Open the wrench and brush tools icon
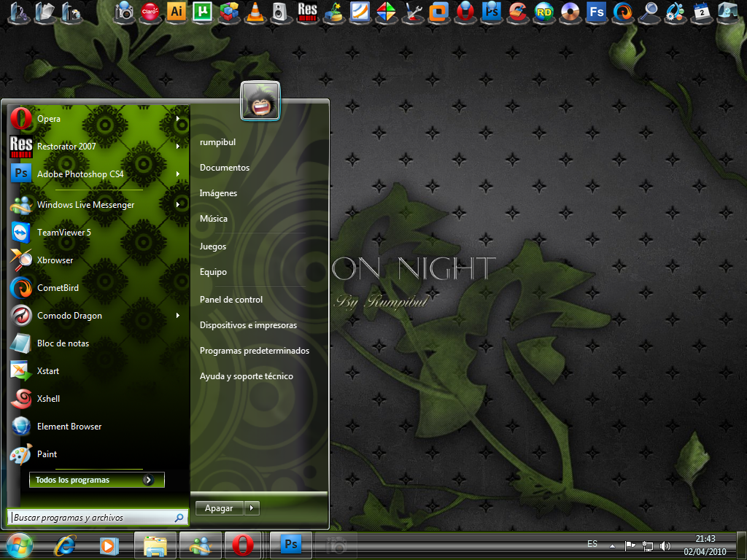 (x=412, y=12)
